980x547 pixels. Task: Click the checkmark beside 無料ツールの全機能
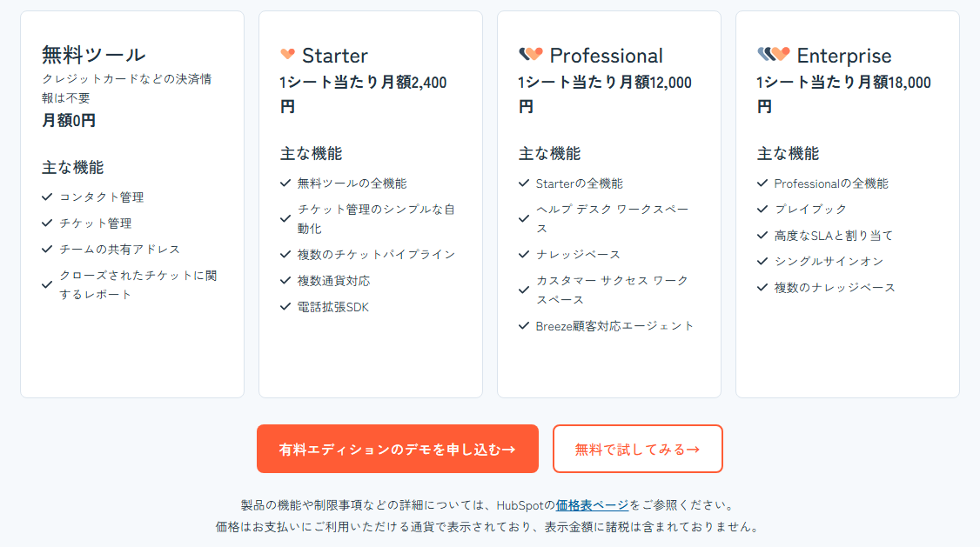(283, 183)
